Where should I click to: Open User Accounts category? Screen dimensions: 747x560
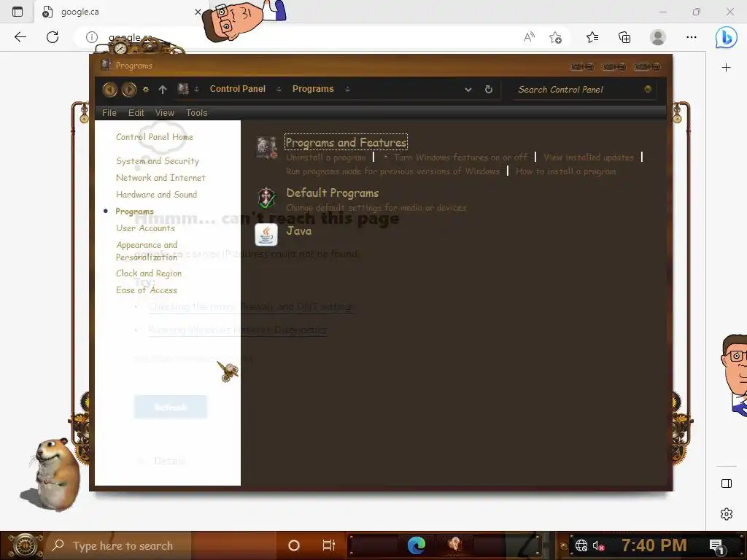pyautogui.click(x=145, y=228)
